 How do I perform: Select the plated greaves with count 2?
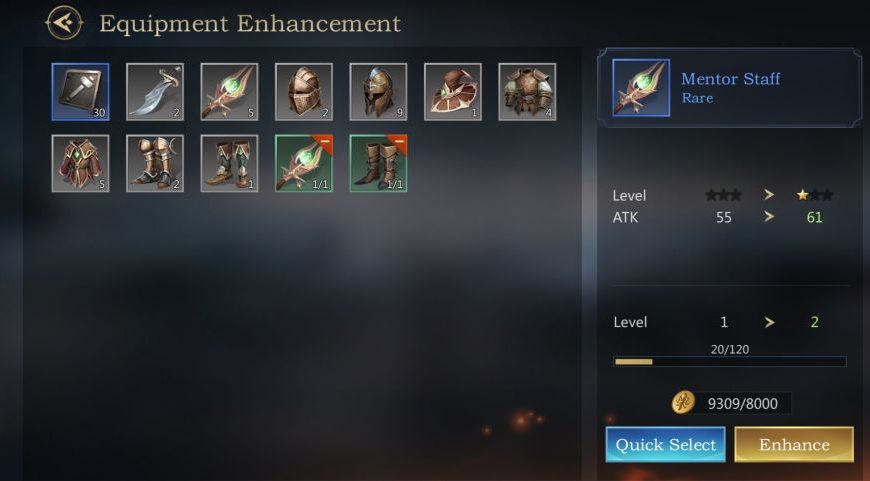pyautogui.click(x=155, y=164)
